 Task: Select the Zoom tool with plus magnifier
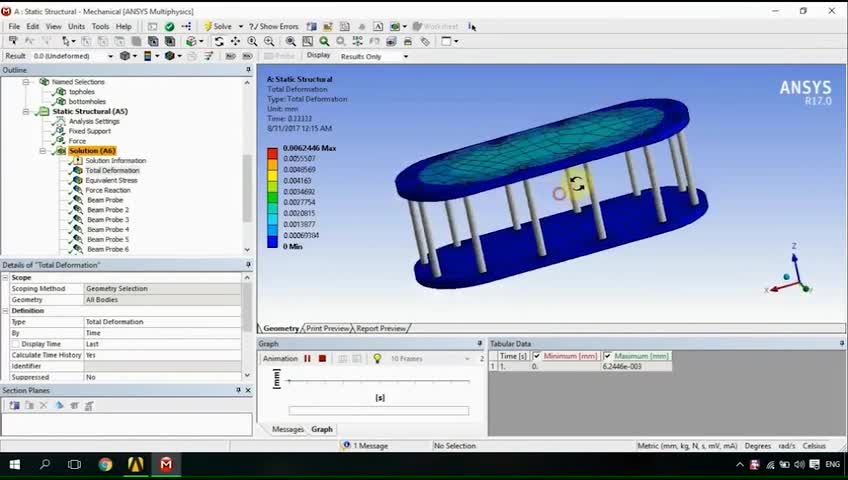click(252, 41)
